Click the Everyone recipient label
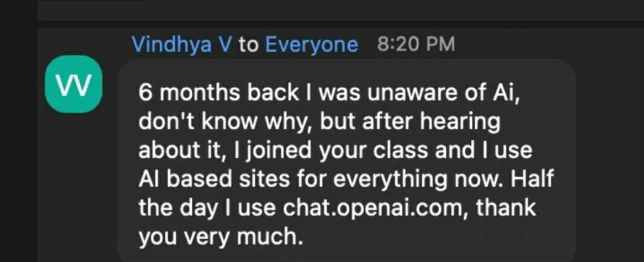 click(311, 45)
